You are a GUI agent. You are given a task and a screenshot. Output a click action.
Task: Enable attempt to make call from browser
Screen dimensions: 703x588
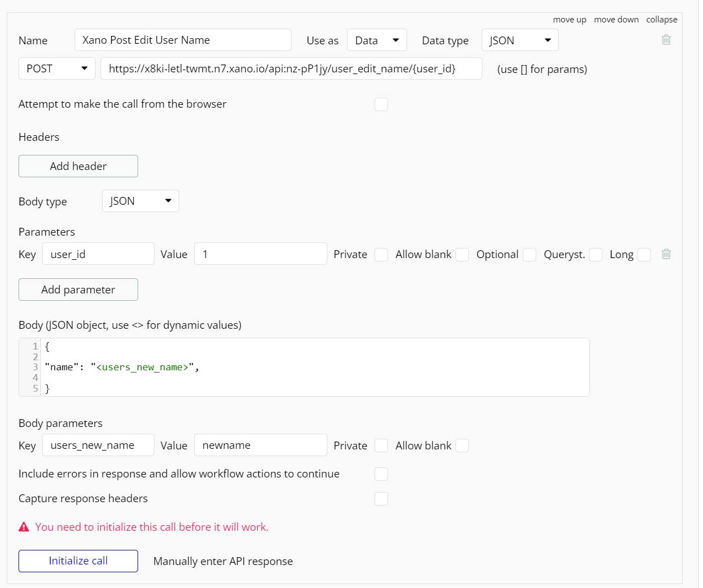381,104
